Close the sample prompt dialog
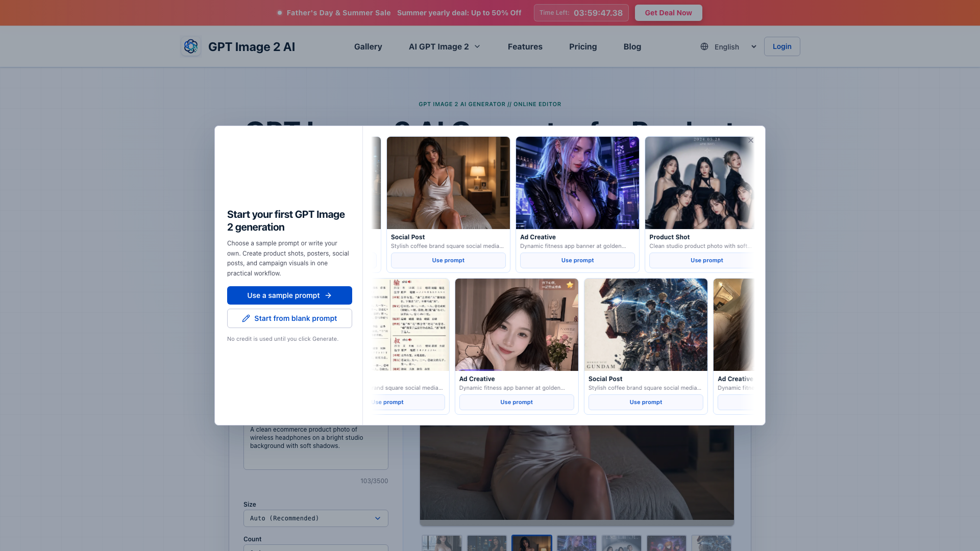This screenshot has width=980, height=551. coord(751,140)
